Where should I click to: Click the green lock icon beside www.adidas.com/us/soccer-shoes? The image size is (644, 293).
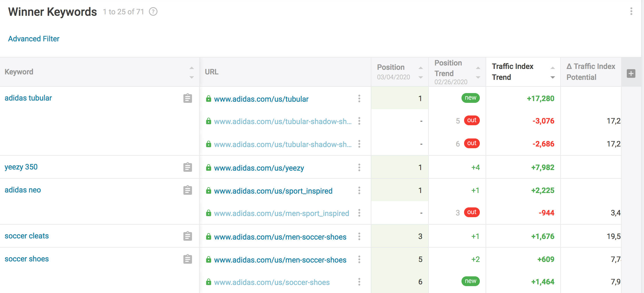209,282
